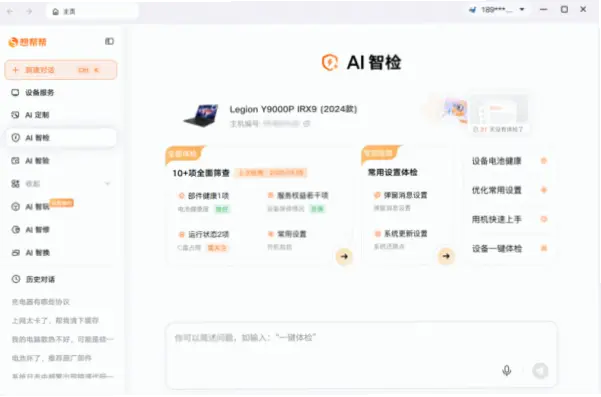Click the Legion laptop thumbnail
Image resolution: width=601 pixels, height=397 pixels.
201,115
